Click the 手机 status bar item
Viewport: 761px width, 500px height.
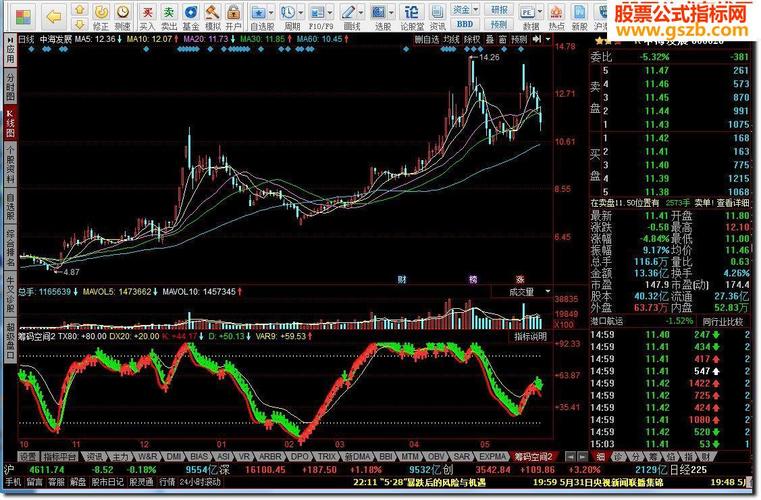point(13,482)
